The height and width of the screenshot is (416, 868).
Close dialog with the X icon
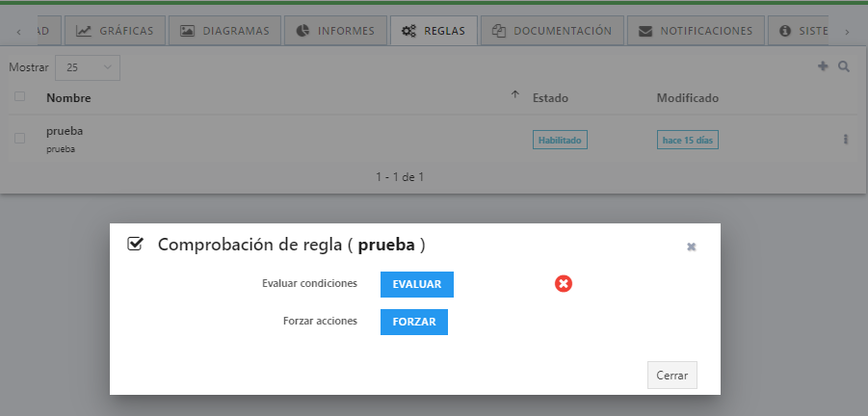click(x=691, y=247)
